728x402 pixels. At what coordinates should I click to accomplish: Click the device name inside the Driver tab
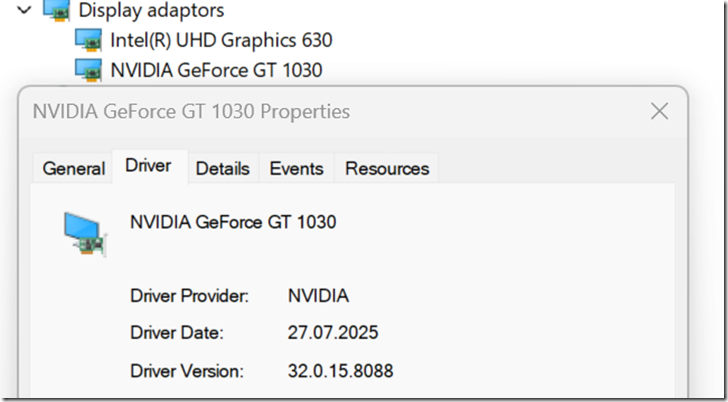tap(233, 222)
